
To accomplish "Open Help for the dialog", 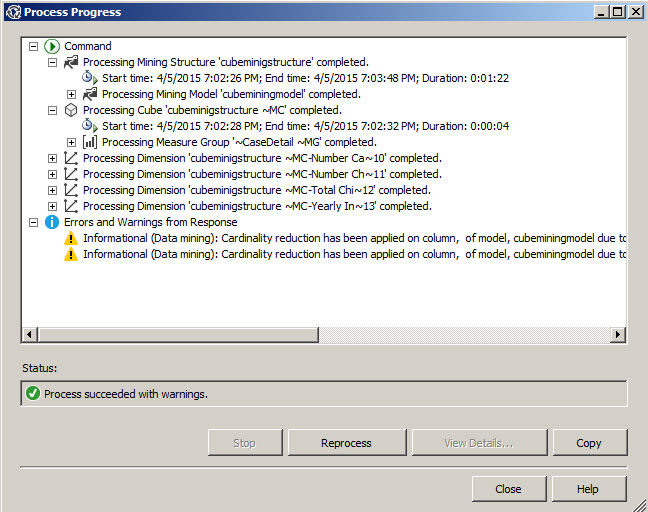I will [589, 489].
